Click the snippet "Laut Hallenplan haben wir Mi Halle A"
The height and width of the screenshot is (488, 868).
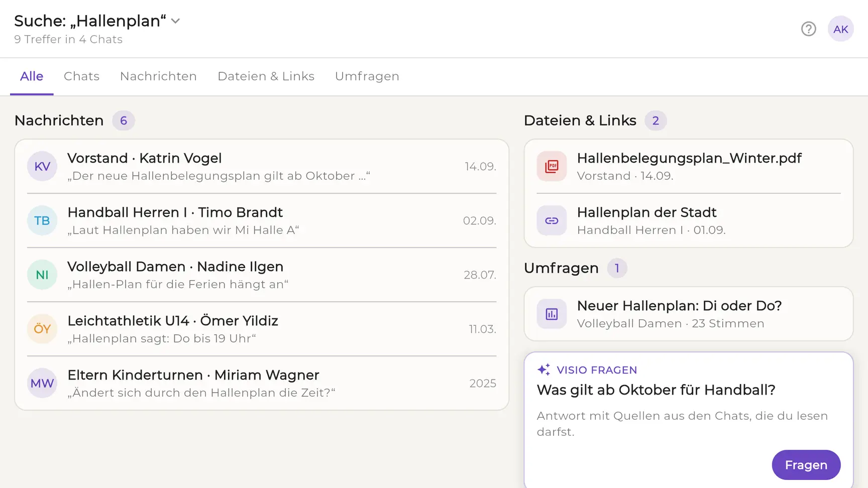183,230
